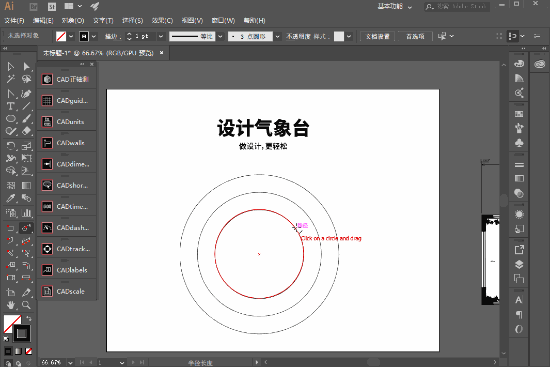This screenshot has height=367, width=550.
Task: Open the Paragraph panel icon
Action: tap(519, 315)
